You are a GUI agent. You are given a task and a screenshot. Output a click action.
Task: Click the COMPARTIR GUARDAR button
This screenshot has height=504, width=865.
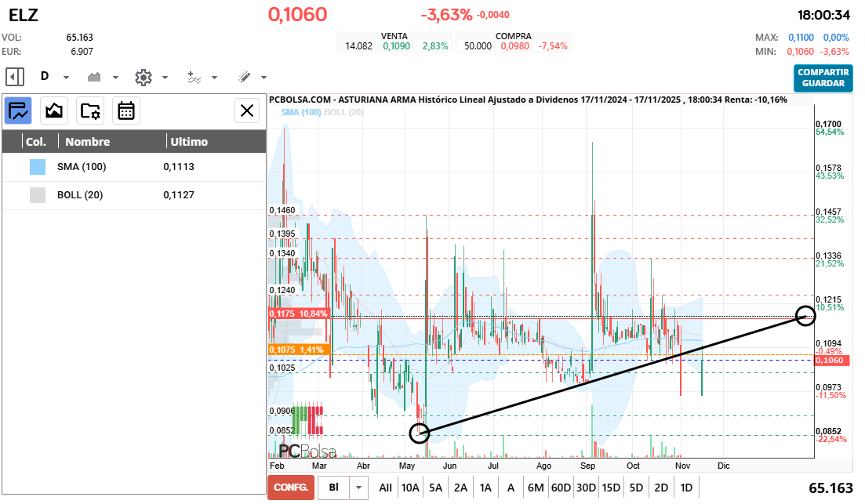823,78
